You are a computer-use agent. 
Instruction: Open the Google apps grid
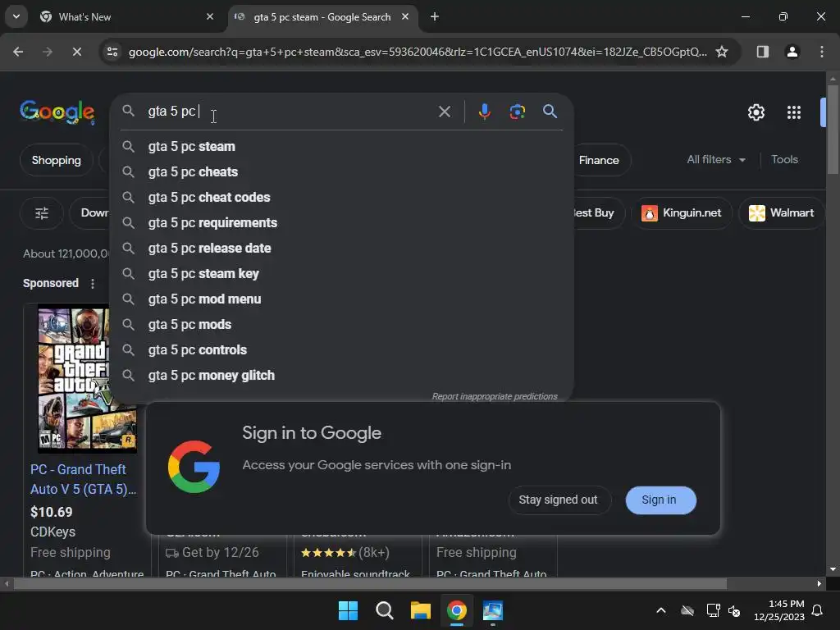click(x=793, y=112)
